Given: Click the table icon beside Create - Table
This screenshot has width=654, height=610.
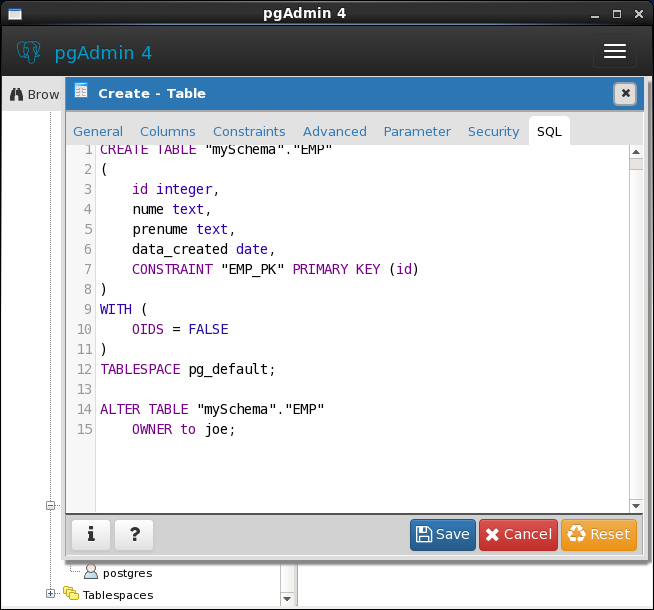Looking at the screenshot, I should click(81, 90).
